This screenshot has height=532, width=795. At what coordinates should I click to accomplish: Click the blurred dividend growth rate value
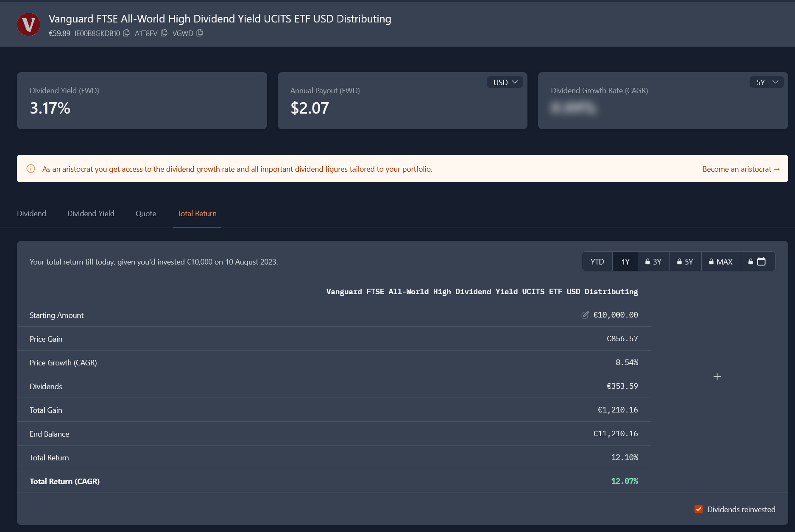pyautogui.click(x=573, y=108)
